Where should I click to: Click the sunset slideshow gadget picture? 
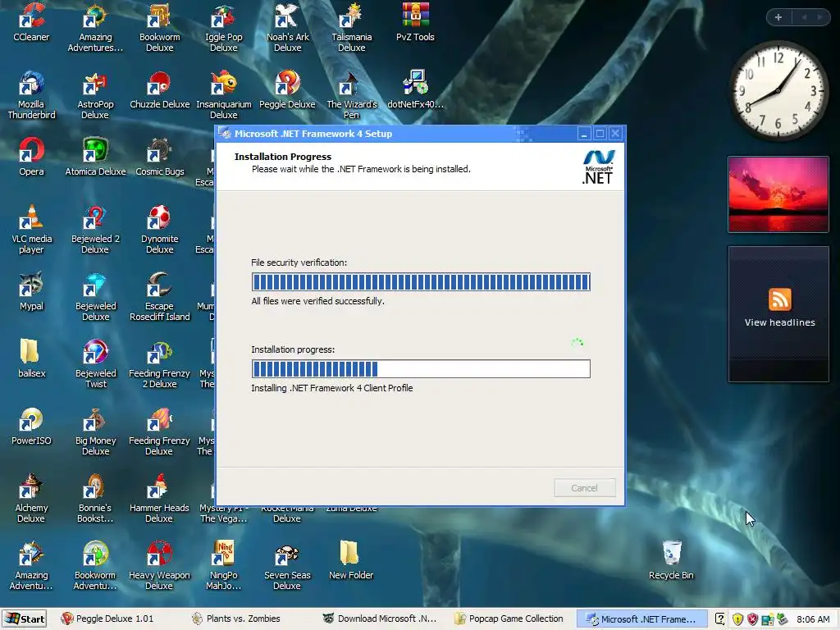click(778, 194)
